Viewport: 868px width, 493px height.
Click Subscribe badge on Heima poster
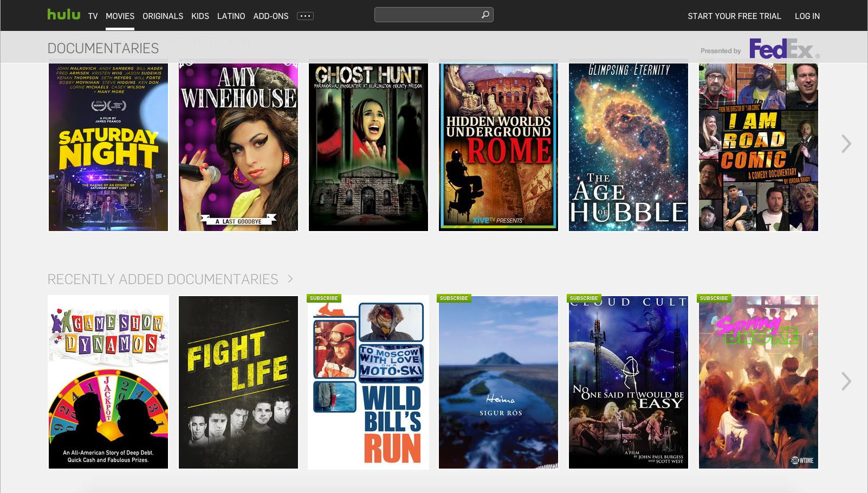point(454,298)
